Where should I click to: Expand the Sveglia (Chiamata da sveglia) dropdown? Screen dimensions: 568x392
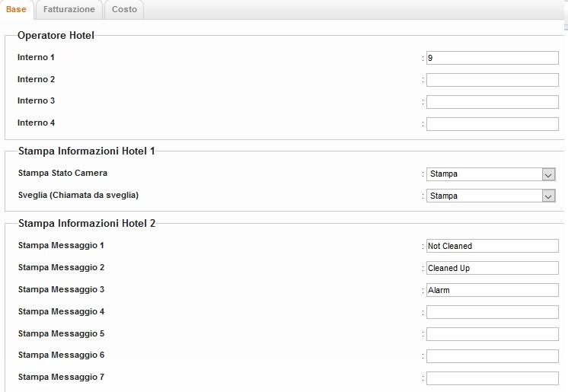click(484, 196)
